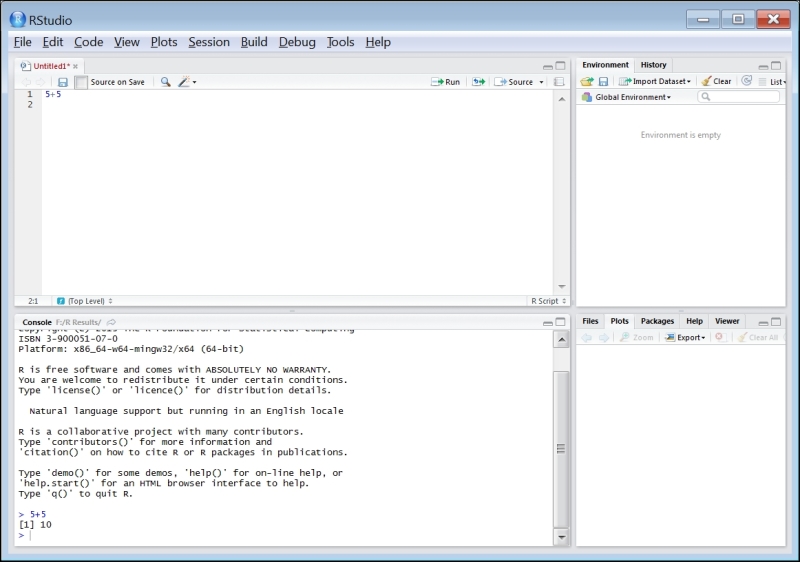Viewport: 800px width, 562px height.
Task: Switch to the Files tab
Action: pos(590,321)
